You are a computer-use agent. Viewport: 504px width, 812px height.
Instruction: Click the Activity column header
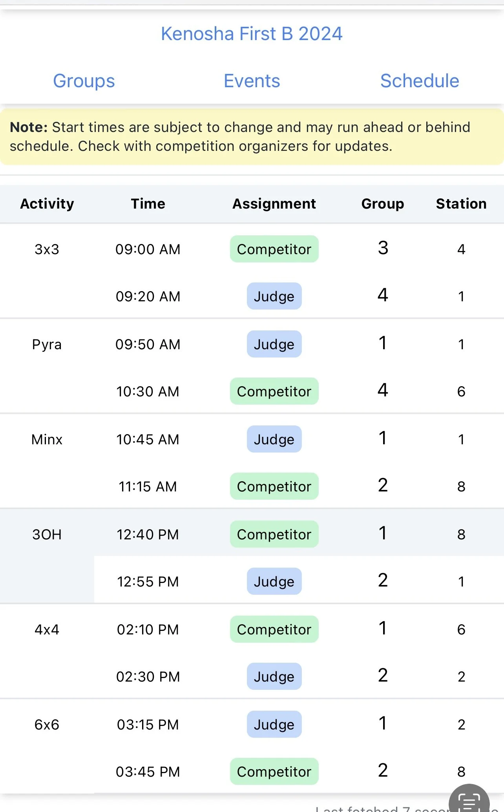[47, 204]
